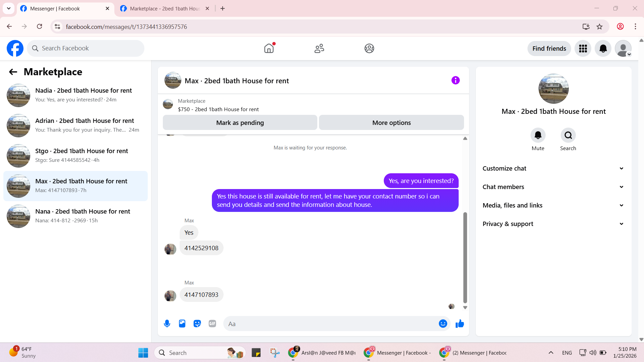The height and width of the screenshot is (362, 644).
Task: Open the account profile avatar menu
Action: [623, 49]
